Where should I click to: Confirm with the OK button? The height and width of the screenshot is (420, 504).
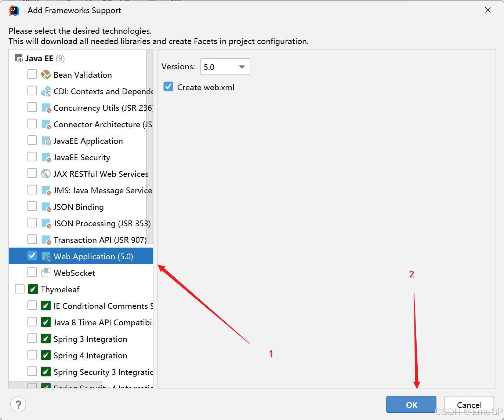click(411, 405)
